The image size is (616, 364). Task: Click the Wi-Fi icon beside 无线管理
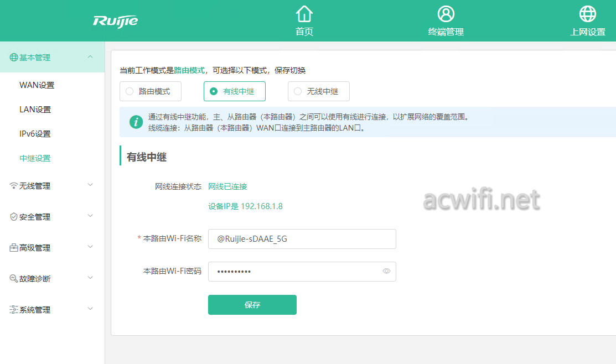(14, 186)
